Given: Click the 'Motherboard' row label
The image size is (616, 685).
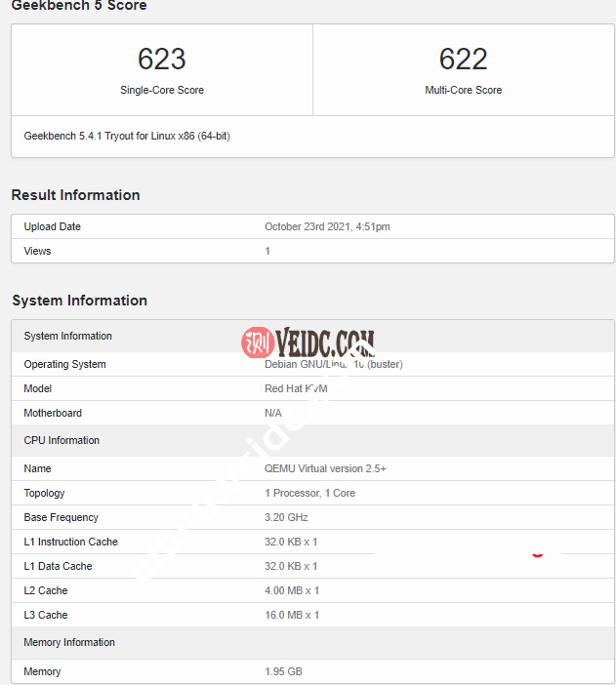Looking at the screenshot, I should coord(53,414).
